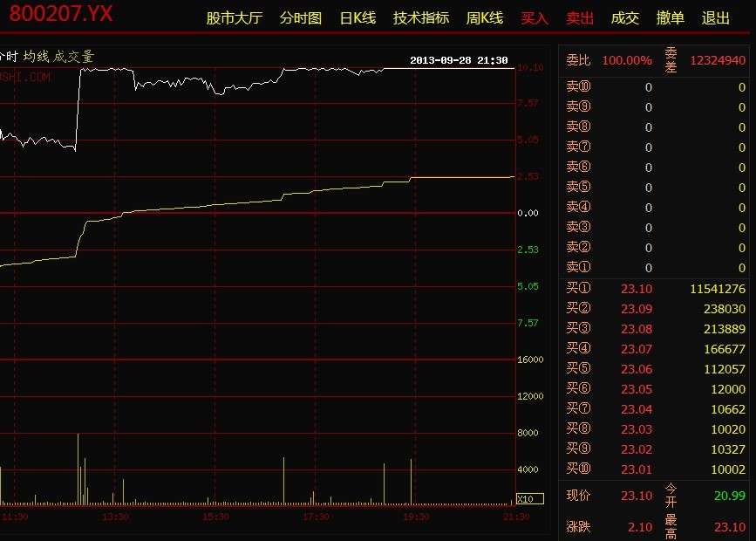Open the 股市大厅 menu
The width and height of the screenshot is (756, 541).
click(234, 18)
